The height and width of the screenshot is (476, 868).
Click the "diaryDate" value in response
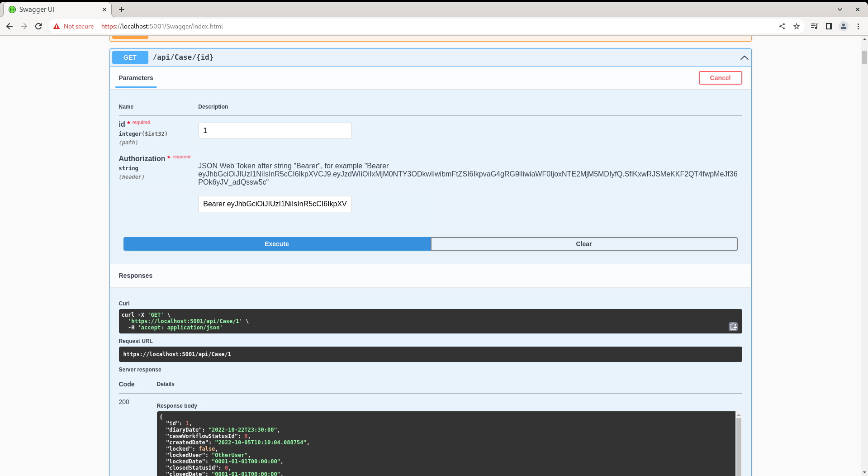(x=242, y=430)
